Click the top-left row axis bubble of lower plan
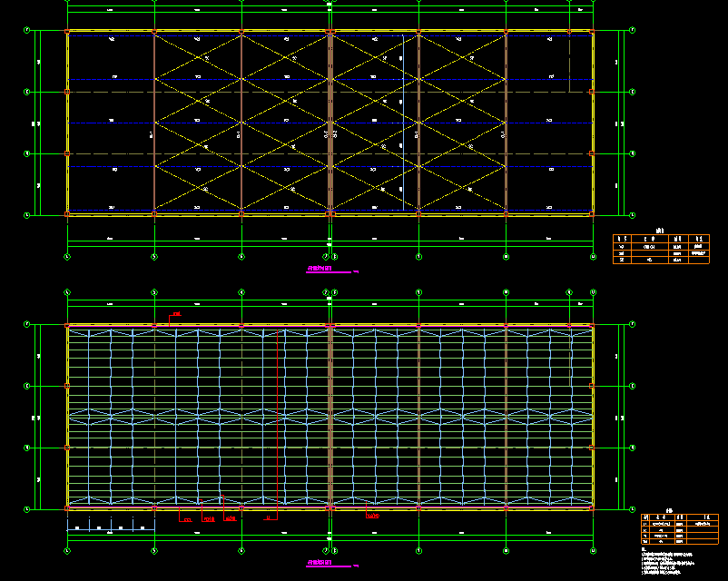The image size is (728, 581). click(x=26, y=324)
